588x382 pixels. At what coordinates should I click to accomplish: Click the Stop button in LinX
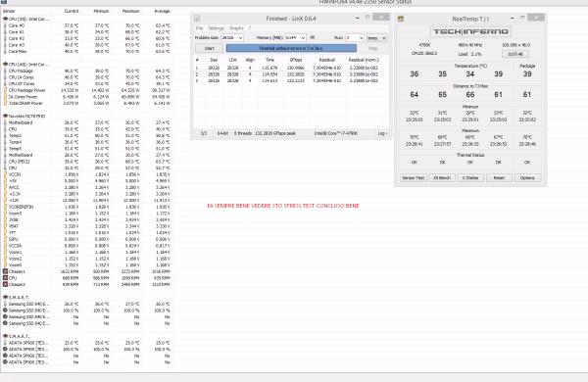[x=372, y=48]
